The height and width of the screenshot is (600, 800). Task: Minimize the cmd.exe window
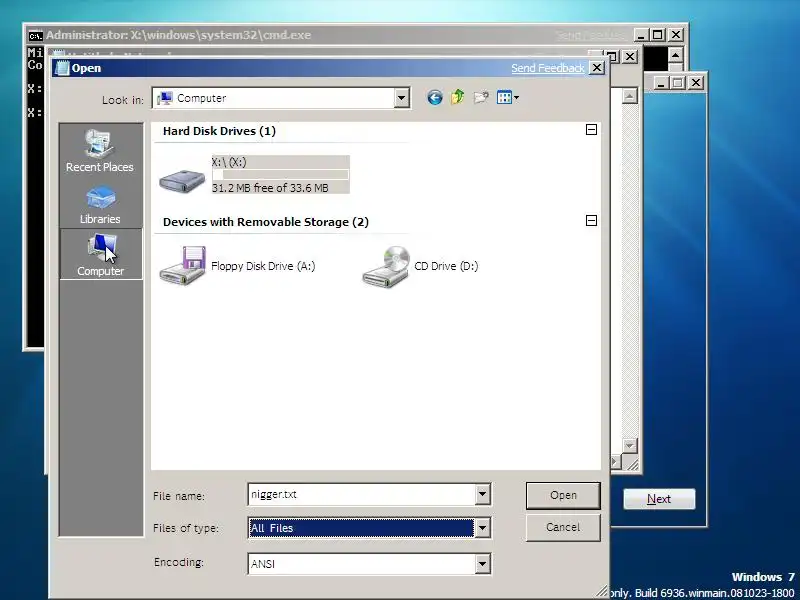point(642,35)
